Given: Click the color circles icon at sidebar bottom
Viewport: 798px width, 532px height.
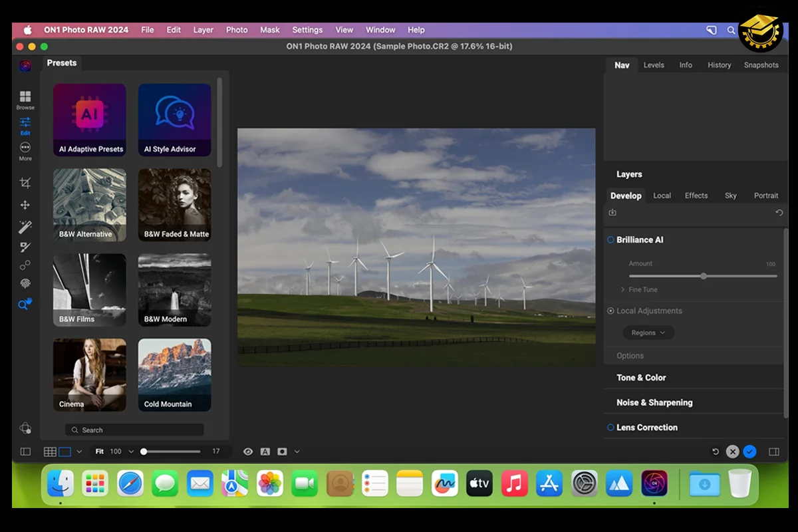Looking at the screenshot, I should tap(25, 428).
